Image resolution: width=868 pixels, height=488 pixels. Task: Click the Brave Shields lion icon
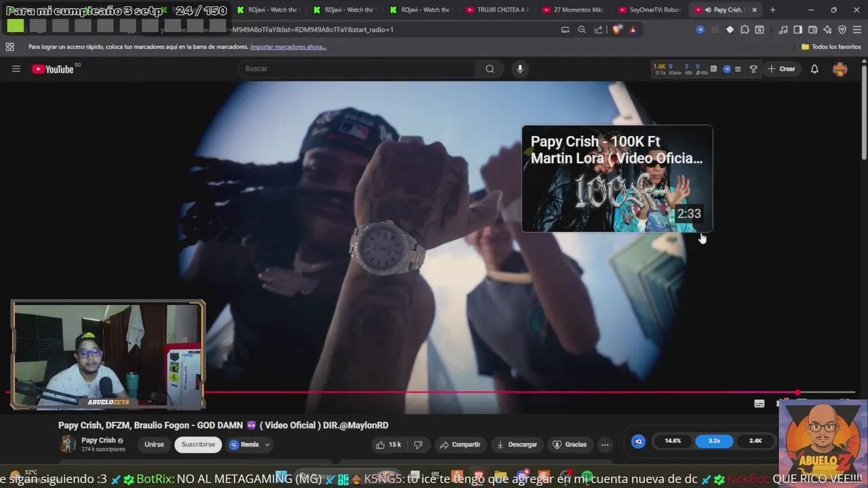(616, 30)
